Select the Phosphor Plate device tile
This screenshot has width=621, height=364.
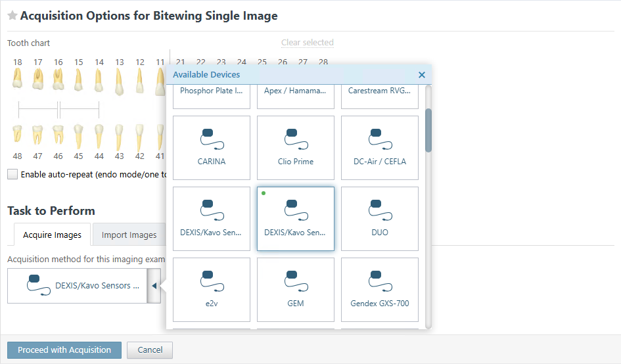(x=212, y=96)
